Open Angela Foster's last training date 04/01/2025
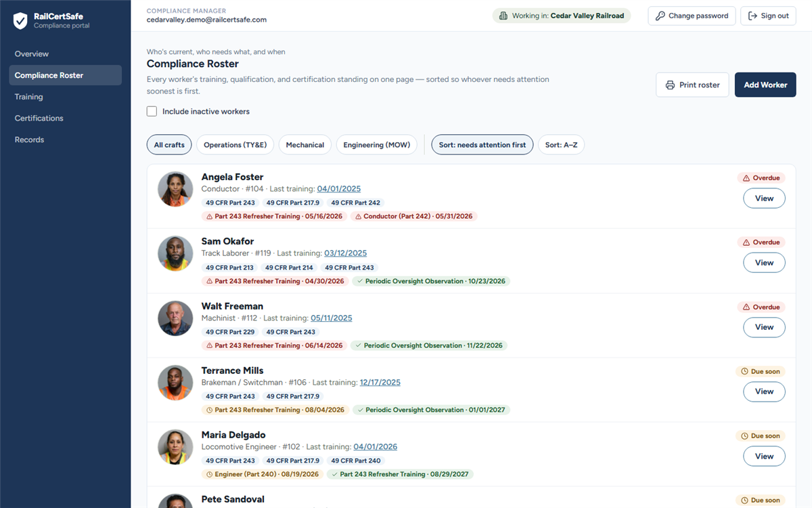The height and width of the screenshot is (508, 812). 339,189
